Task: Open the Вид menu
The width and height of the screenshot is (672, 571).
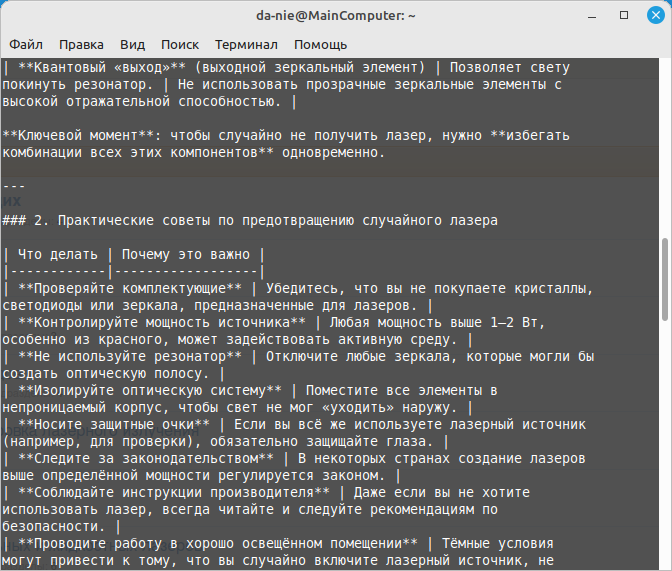Action: tap(132, 45)
